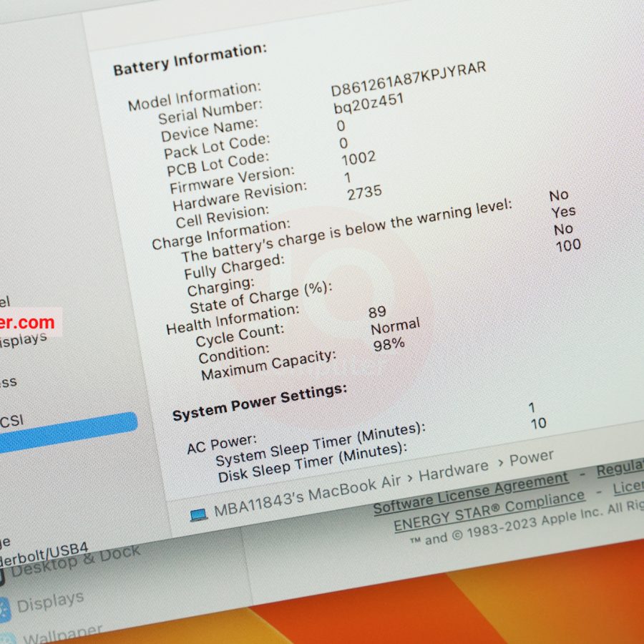Image resolution: width=644 pixels, height=644 pixels.
Task: Select the SCSI entry in the sidebar
Action: [11, 421]
